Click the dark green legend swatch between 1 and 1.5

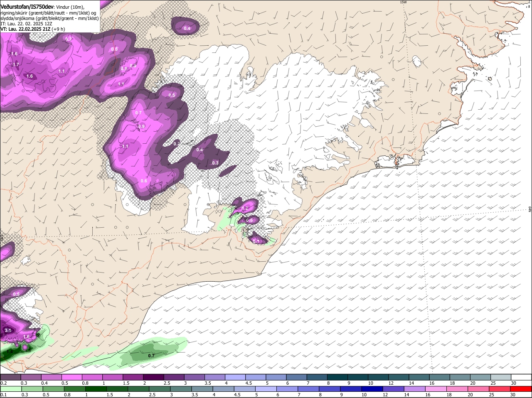(96, 389)
